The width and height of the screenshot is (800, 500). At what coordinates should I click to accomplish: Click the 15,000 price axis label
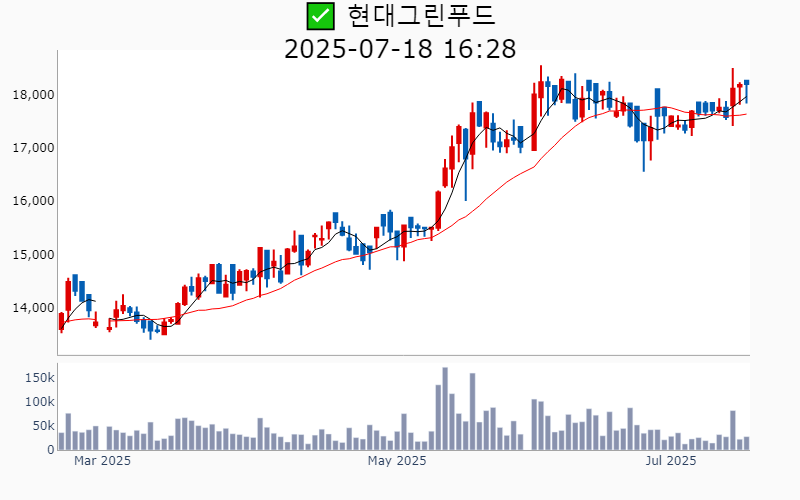33,255
